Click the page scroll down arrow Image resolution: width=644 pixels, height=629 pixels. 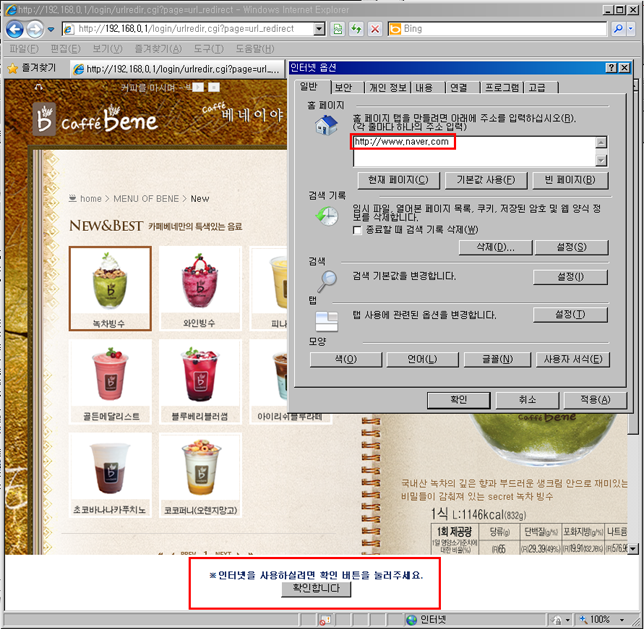(x=633, y=548)
